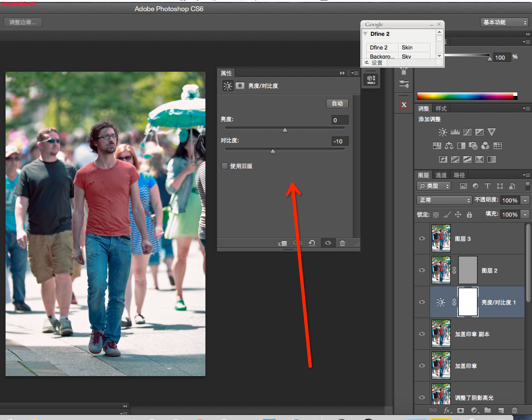Switch to the 通道 tab
Image resolution: width=532 pixels, height=420 pixels.
(x=441, y=175)
